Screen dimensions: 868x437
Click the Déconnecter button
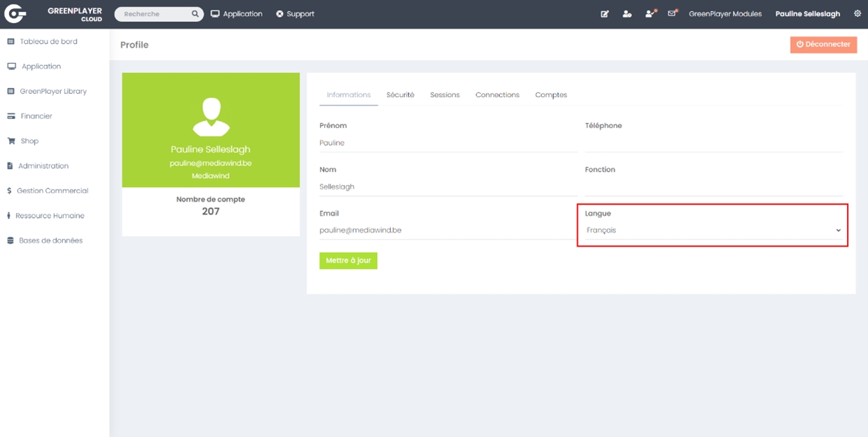point(823,44)
